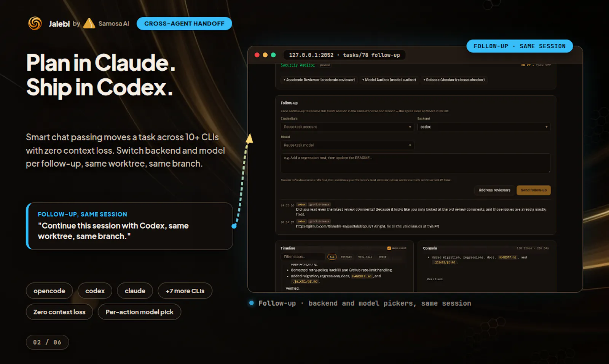The width and height of the screenshot is (609, 364).
Task: Click the 'Plan in Claude. Ship in Codex.' headline
Action: coord(101,75)
